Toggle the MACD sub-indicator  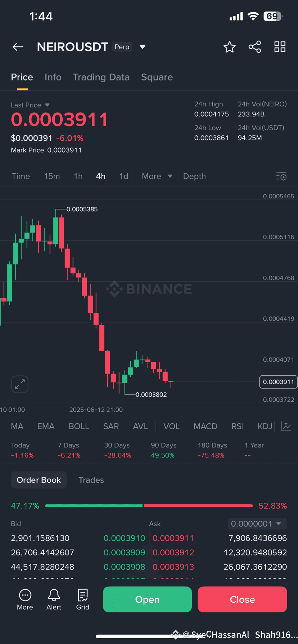[x=206, y=426]
